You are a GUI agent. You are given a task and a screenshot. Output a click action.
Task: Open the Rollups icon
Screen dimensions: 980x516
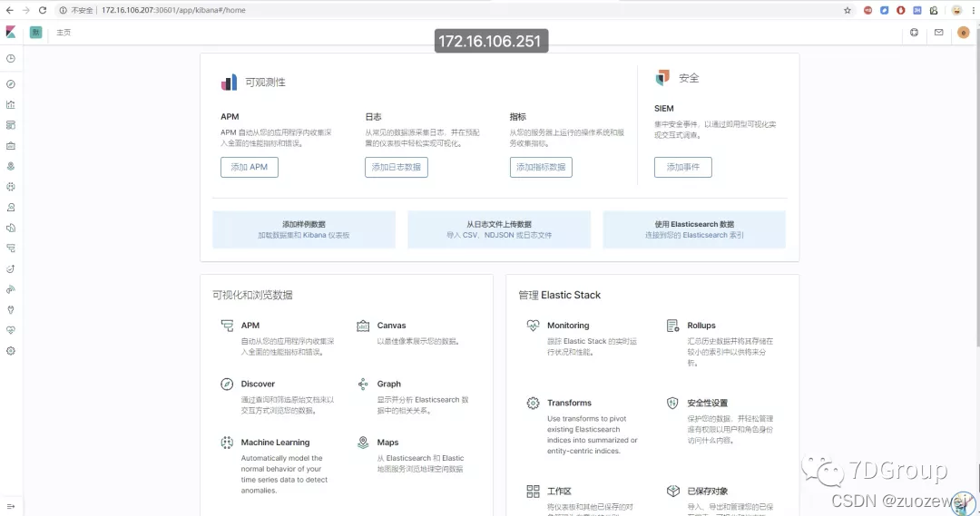(673, 326)
